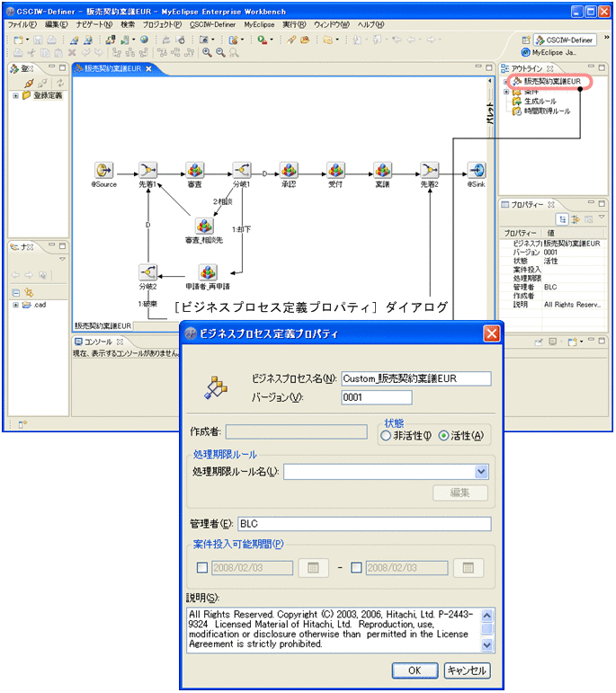The height and width of the screenshot is (693, 616).
Task: Switch to the 販売契約稟議EUR editor tab
Action: click(112, 68)
